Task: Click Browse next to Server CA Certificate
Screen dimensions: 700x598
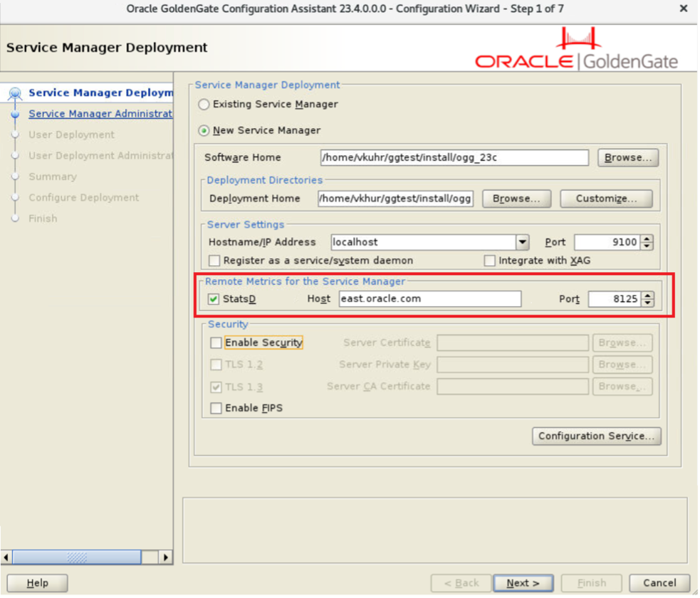Action: pos(622,387)
